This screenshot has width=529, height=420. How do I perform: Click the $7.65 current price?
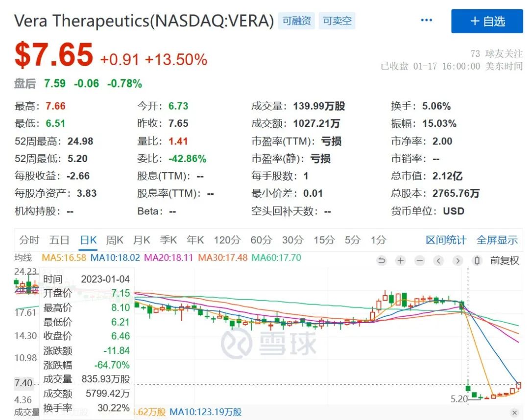54,54
